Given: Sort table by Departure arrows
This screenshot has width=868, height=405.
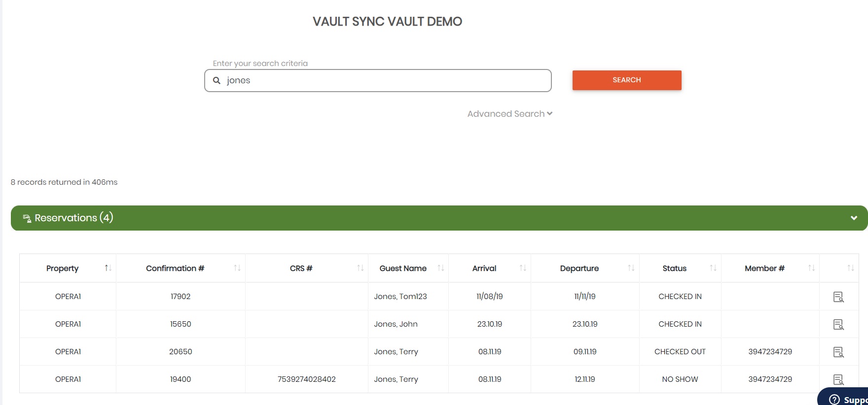Looking at the screenshot, I should tap(631, 268).
